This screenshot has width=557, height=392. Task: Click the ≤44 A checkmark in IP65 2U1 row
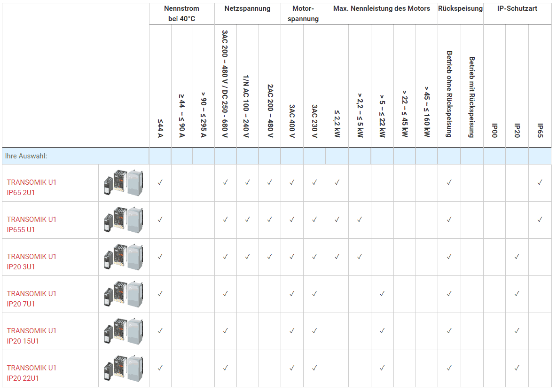coord(160,182)
